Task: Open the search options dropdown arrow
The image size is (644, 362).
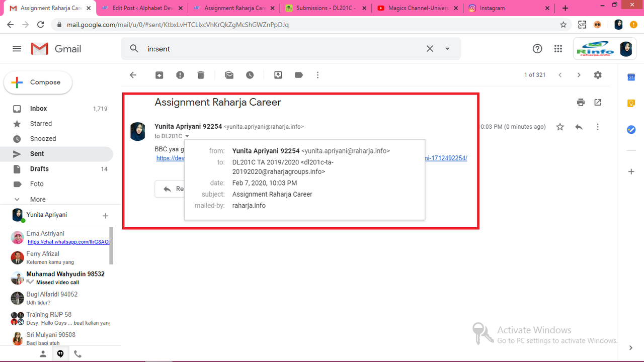Action: (x=447, y=49)
